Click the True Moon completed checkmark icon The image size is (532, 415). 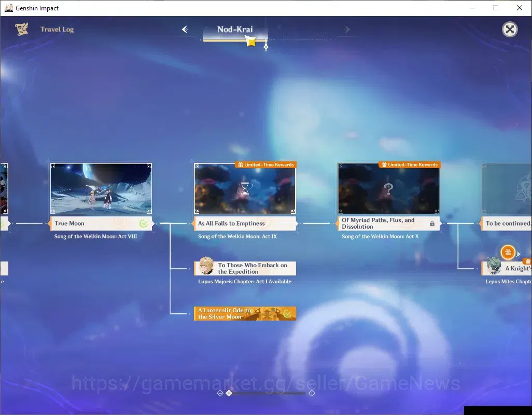pyautogui.click(x=144, y=223)
